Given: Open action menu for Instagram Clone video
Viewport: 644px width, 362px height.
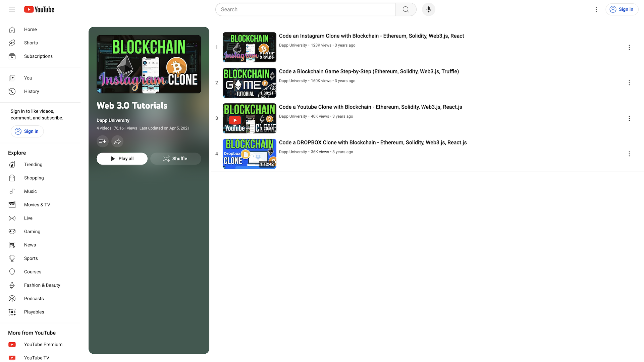Looking at the screenshot, I should (x=629, y=47).
